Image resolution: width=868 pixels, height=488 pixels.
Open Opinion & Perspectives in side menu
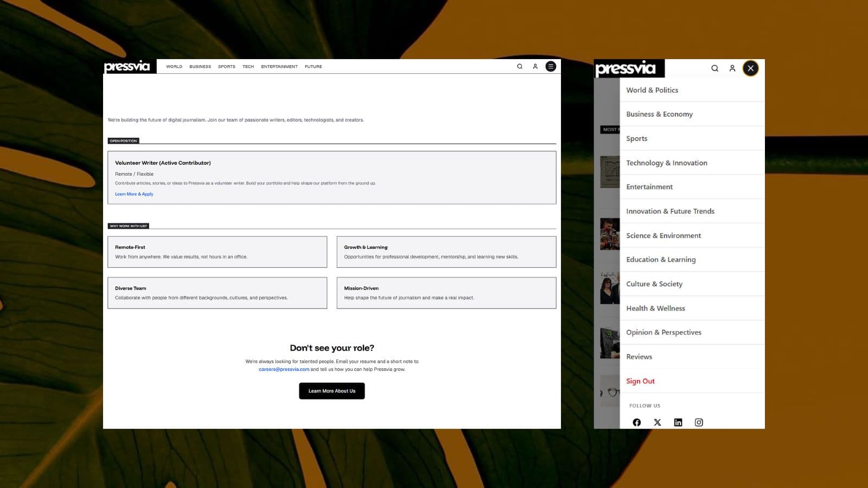point(663,332)
